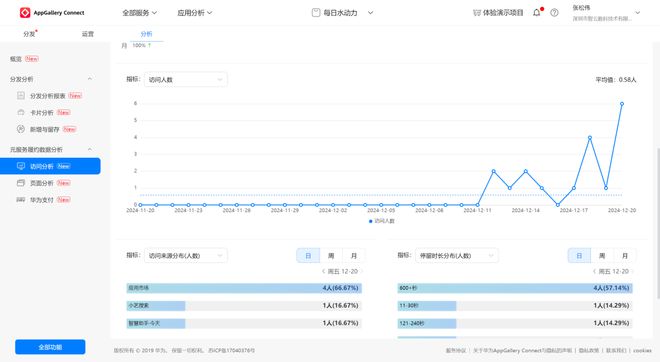The height and width of the screenshot is (362, 660).
Task: Open the notification bell
Action: pos(536,13)
